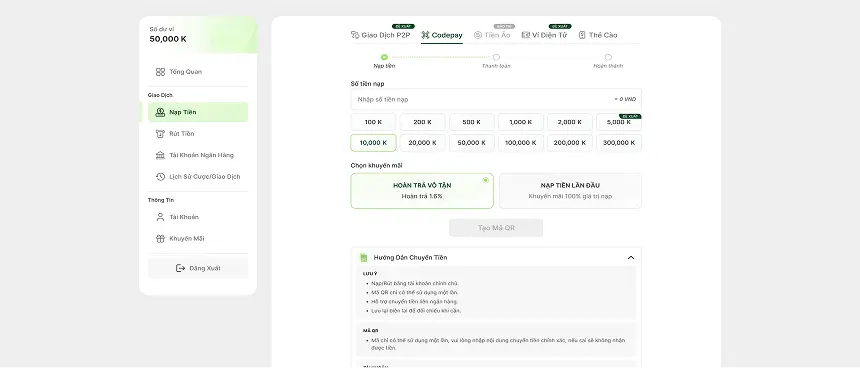This screenshot has width=860, height=368.
Task: Select the 10,000 K amount
Action: [373, 143]
